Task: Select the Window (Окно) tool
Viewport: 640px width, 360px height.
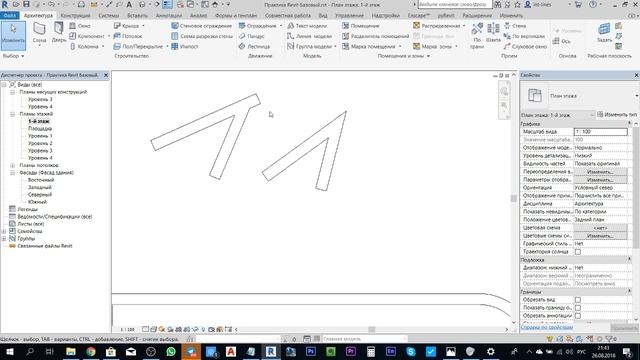Action: click(80, 26)
